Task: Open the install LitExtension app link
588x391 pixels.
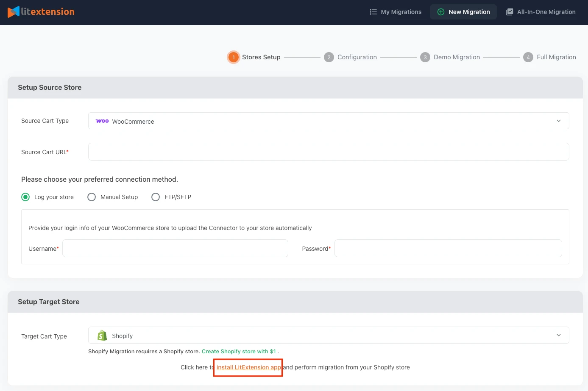Action: (248, 367)
